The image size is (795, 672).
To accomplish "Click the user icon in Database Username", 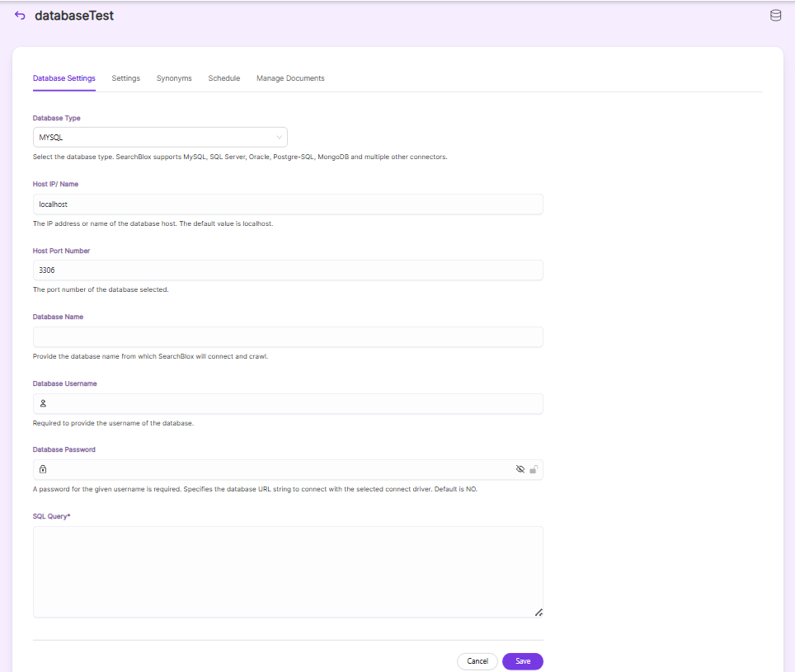I will [x=43, y=403].
